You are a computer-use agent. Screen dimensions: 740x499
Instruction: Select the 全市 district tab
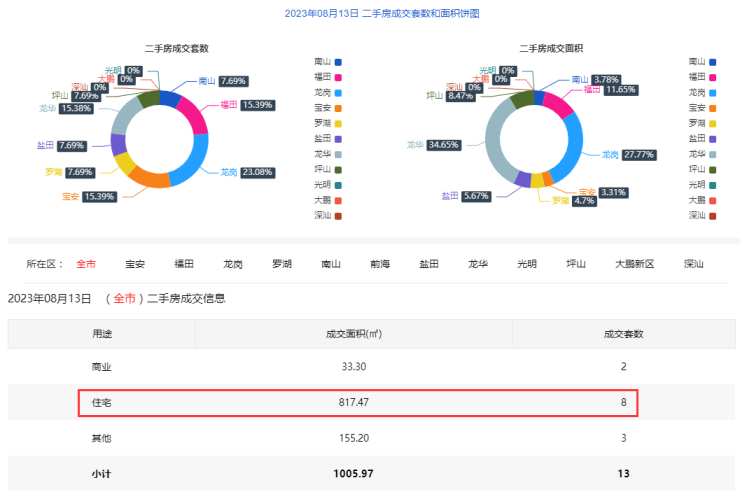86,264
